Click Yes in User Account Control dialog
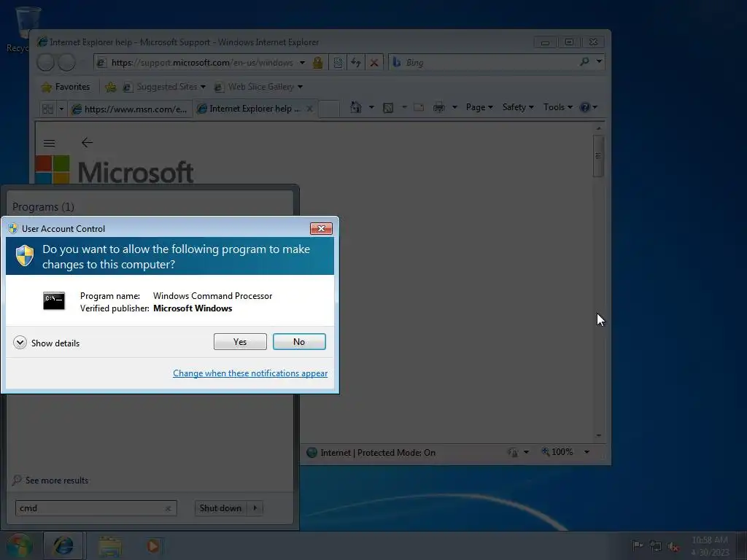 point(240,341)
